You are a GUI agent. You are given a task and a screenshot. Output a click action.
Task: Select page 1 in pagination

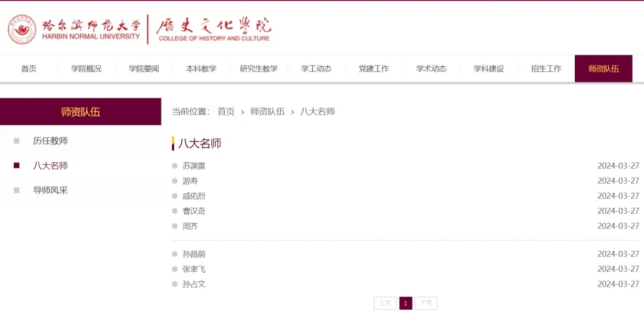[x=406, y=303]
